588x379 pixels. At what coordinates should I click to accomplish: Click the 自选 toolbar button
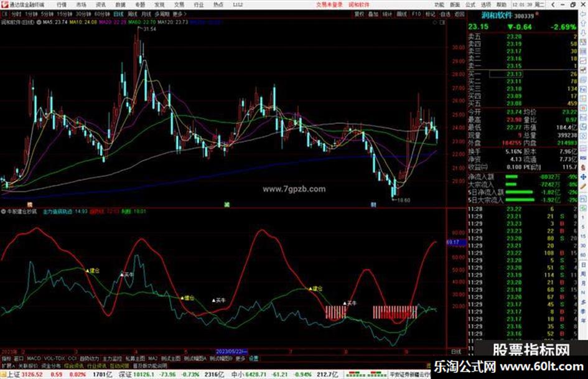coord(445,14)
